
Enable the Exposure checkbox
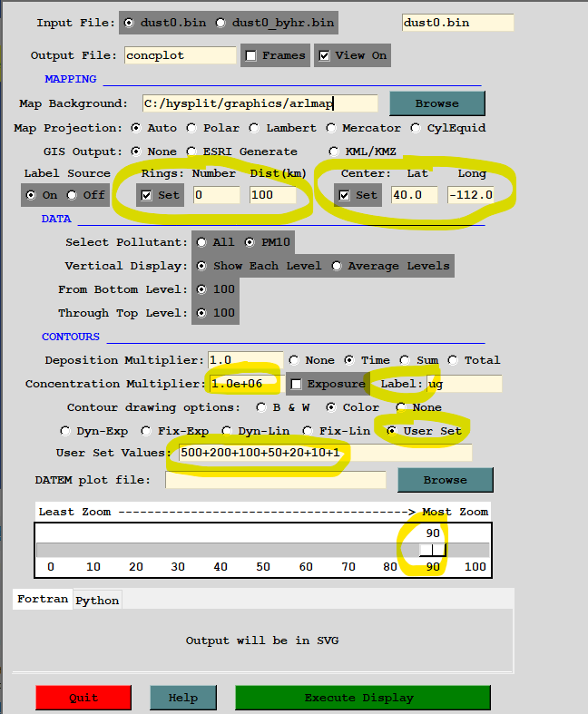pos(296,384)
